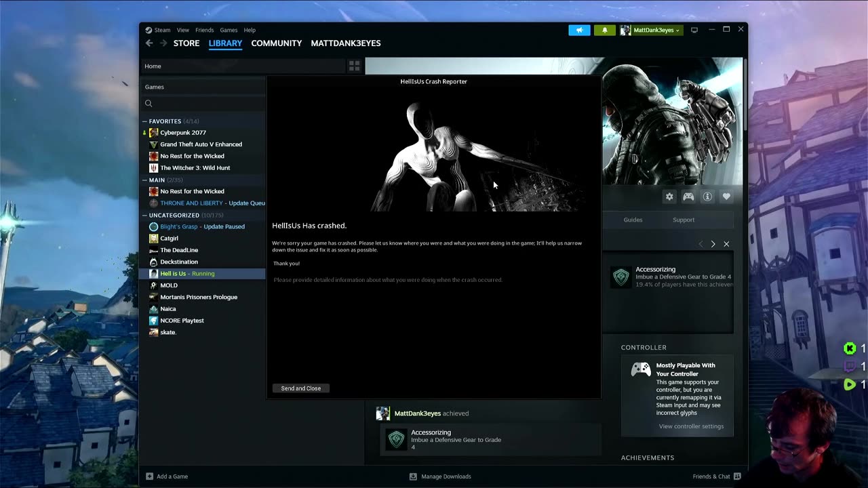
Task: Click Send and Close in crash reporter
Action: coord(301,388)
